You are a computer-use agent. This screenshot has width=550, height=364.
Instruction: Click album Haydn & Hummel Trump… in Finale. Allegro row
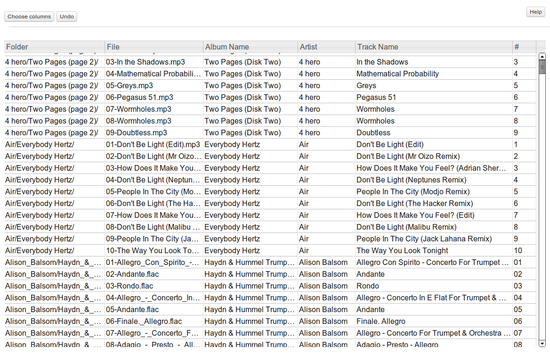coord(249,321)
